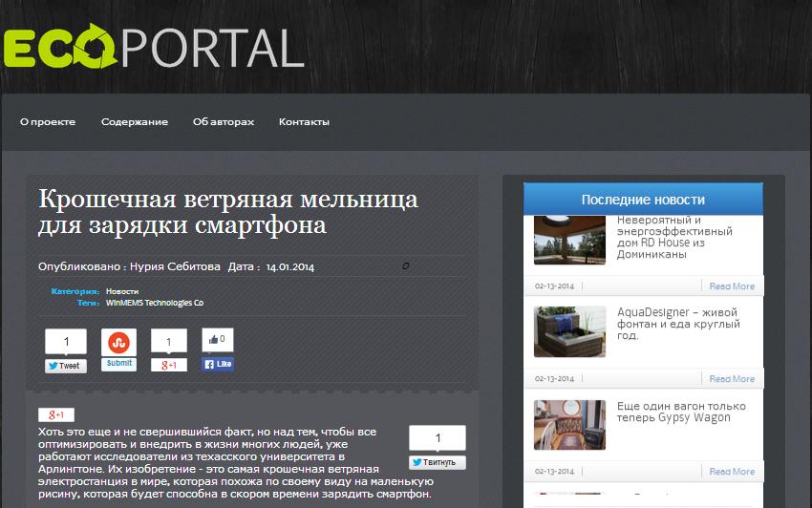Click the StumbleUpon Submit icon
This screenshot has width=812, height=508.
click(x=118, y=342)
